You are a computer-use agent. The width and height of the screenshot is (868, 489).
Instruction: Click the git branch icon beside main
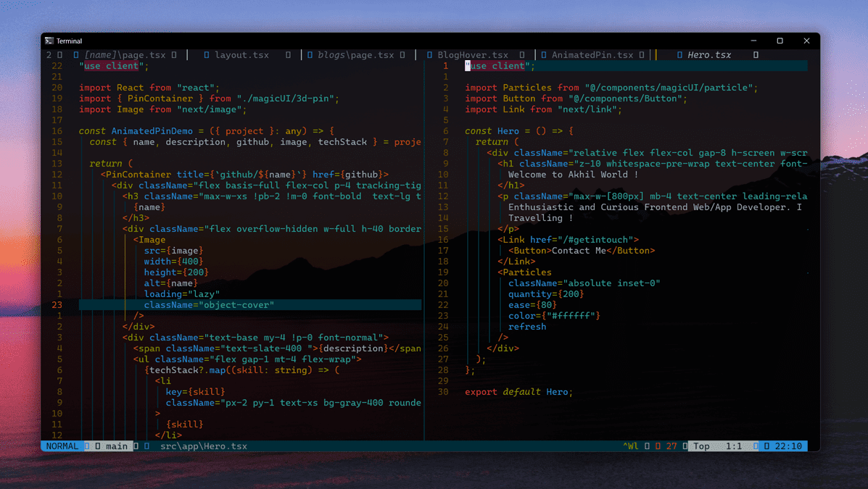[x=98, y=446]
